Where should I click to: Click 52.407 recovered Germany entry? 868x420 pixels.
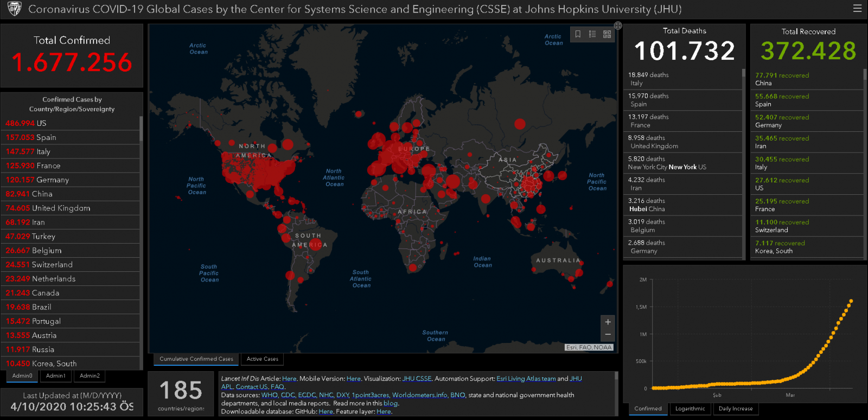pyautogui.click(x=807, y=121)
